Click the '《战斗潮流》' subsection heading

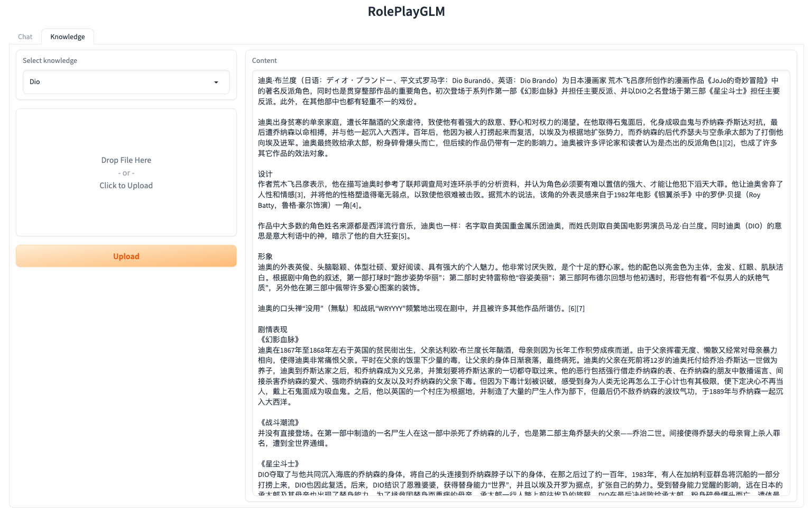click(x=280, y=423)
